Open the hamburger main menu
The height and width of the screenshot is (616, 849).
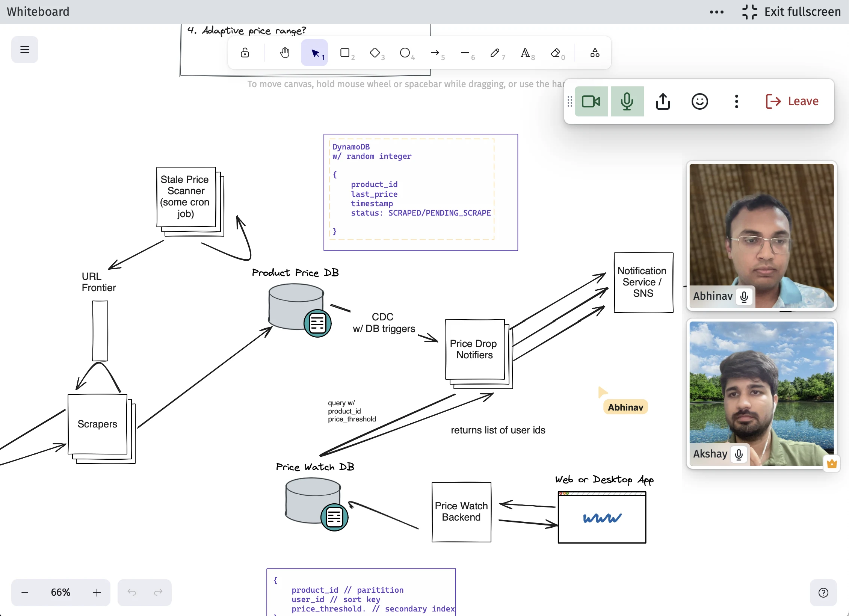pyautogui.click(x=25, y=50)
